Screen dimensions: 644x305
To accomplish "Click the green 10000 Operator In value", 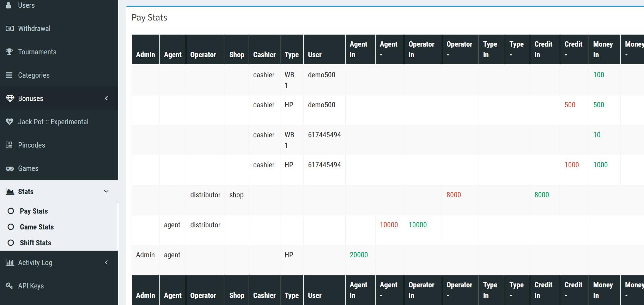I will [418, 225].
